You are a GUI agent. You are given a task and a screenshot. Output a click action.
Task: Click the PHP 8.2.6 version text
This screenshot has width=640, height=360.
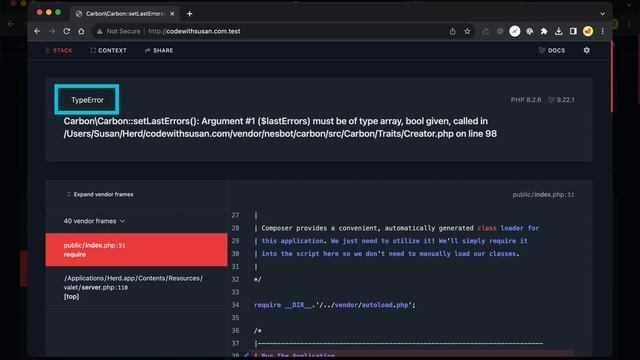pos(526,100)
